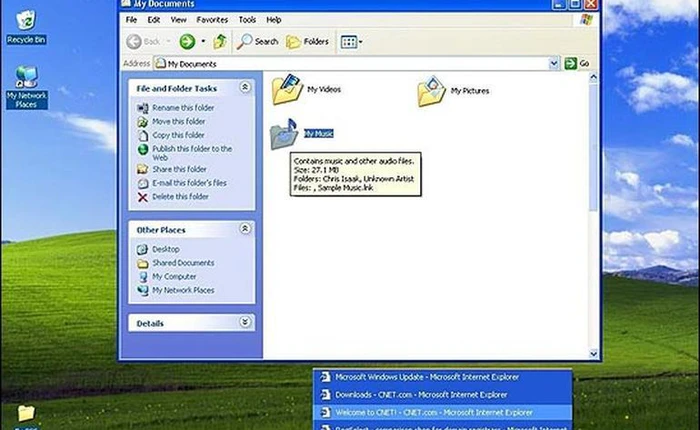Click the Delete this folder link

coord(180,196)
